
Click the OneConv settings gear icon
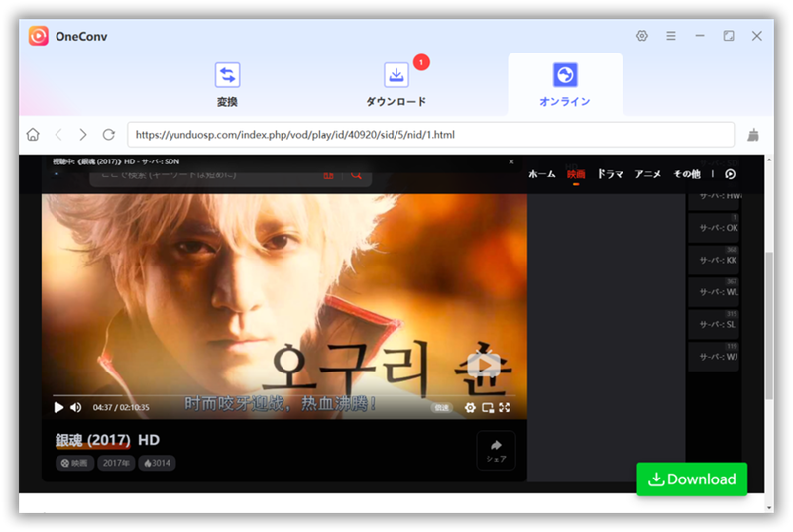641,36
